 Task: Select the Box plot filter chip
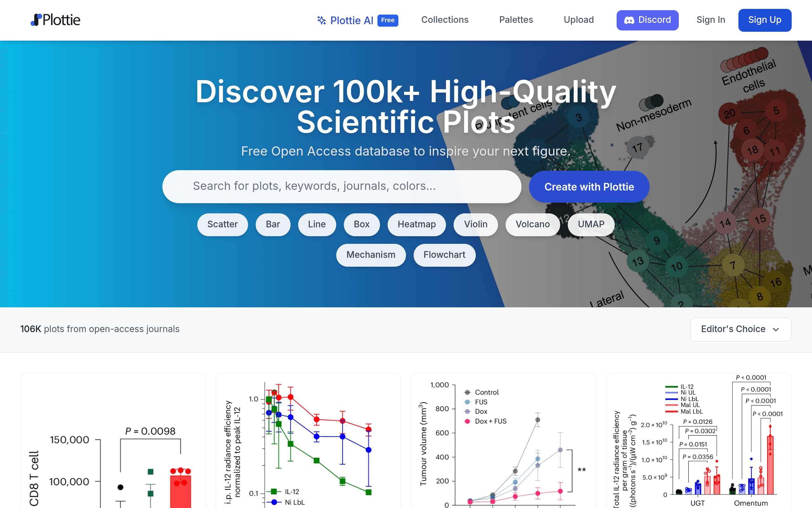pos(362,224)
